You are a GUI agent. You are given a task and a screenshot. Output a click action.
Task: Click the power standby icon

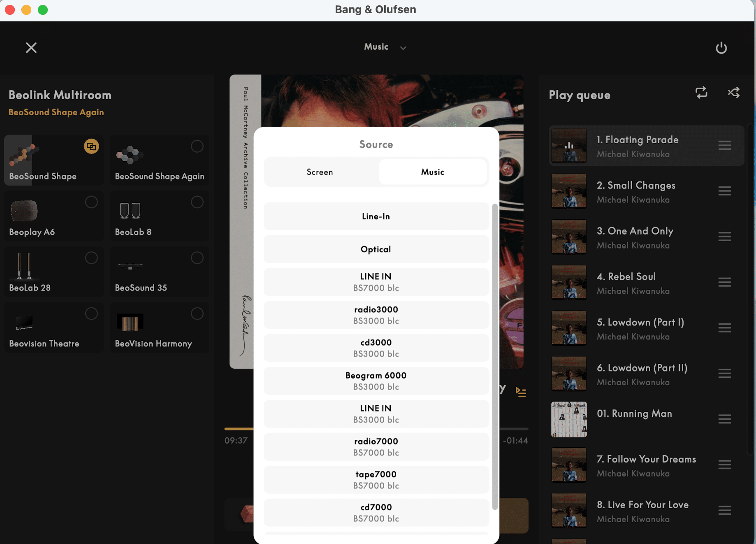[721, 48]
